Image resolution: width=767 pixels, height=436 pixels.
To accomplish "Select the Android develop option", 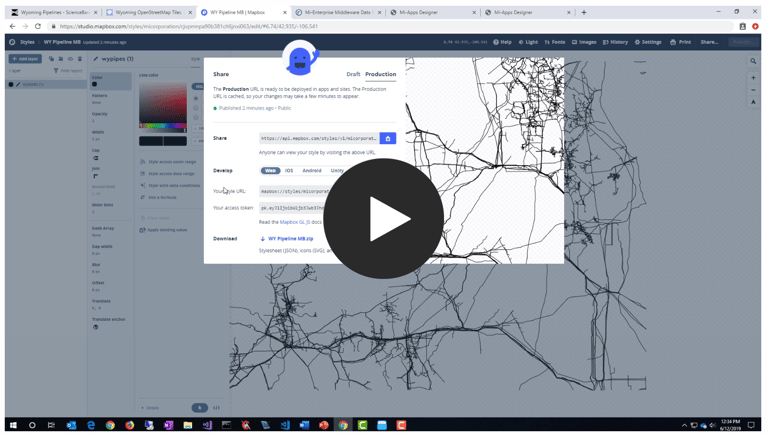I will click(312, 171).
